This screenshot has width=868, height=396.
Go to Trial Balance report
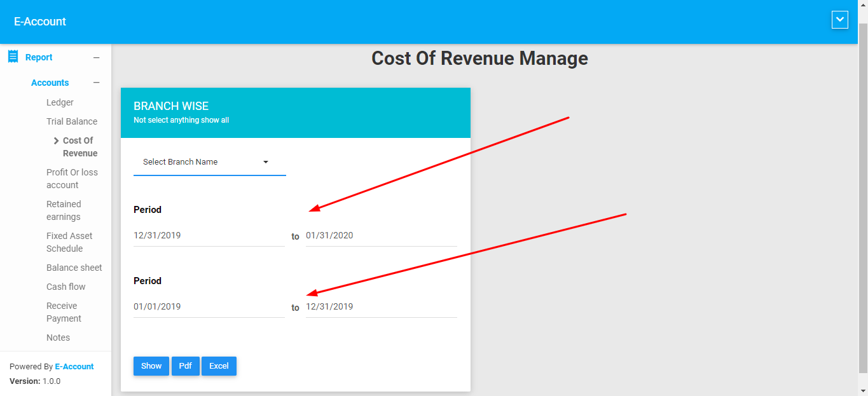pyautogui.click(x=72, y=121)
